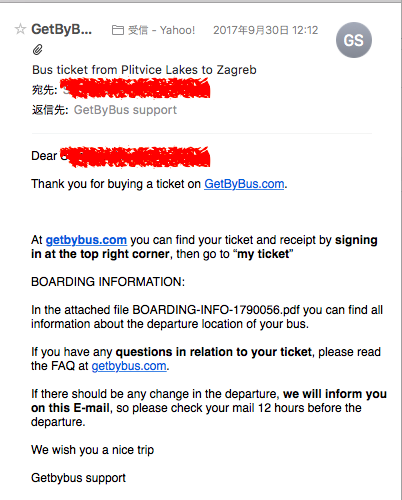The height and width of the screenshot is (500, 402).
Task: Click the redacted name after Dear
Action: [x=135, y=157]
